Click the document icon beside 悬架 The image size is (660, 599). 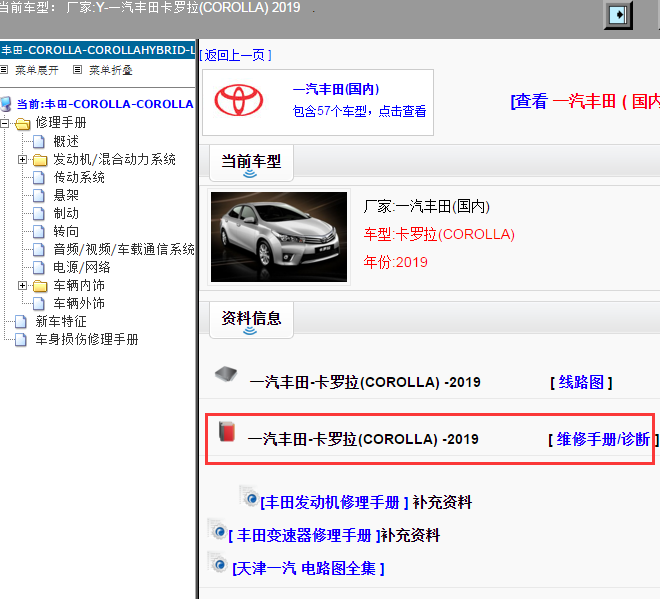(39, 195)
